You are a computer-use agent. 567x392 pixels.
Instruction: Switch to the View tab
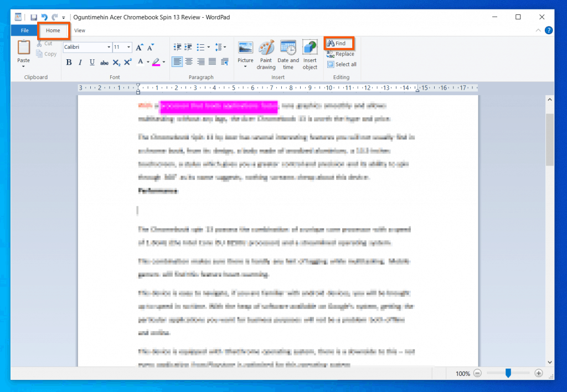pyautogui.click(x=80, y=30)
